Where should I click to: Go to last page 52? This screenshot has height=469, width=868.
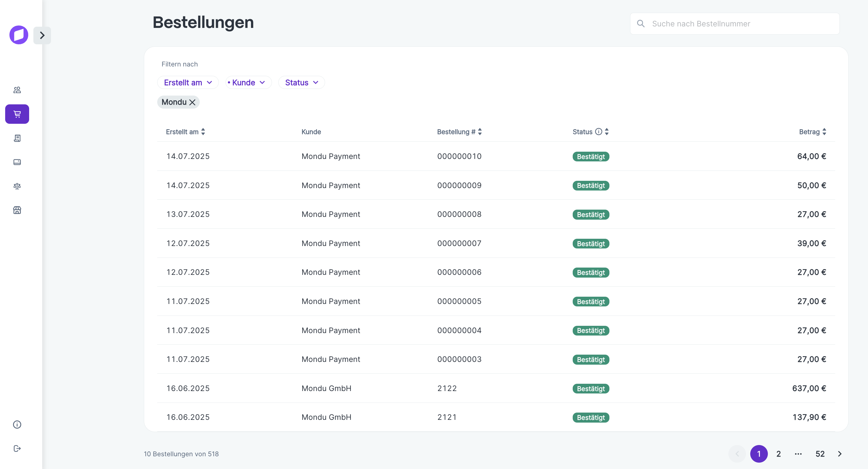[820, 454]
